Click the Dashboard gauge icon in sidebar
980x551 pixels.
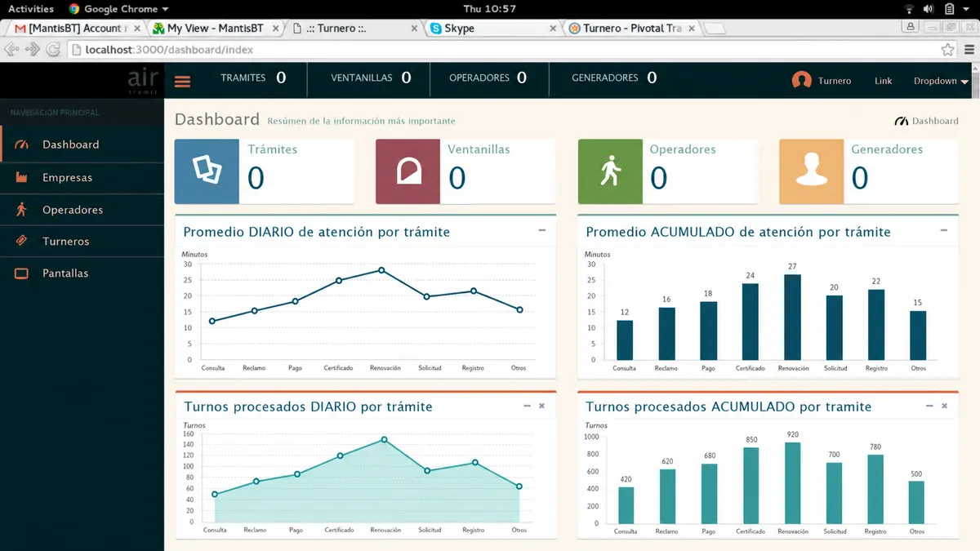coord(22,144)
